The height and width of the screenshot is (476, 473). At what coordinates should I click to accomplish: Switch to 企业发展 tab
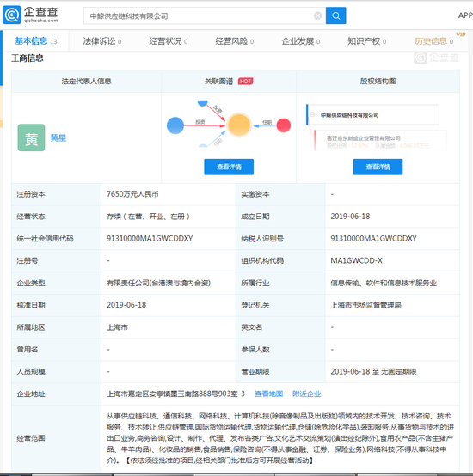pos(300,41)
